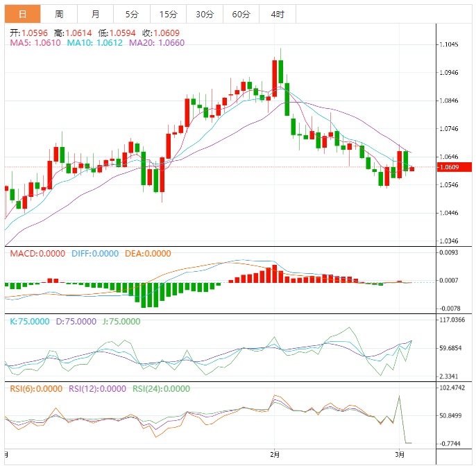Select the DIFF value label
Image resolution: width=476 pixels, height=468 pixels.
tap(95, 254)
